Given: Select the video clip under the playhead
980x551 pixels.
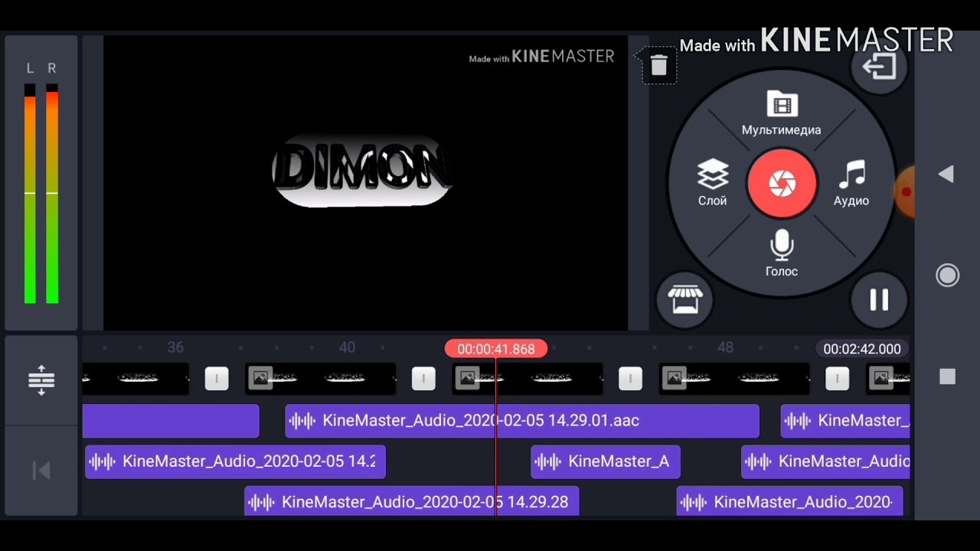Looking at the screenshot, I should pyautogui.click(x=527, y=378).
